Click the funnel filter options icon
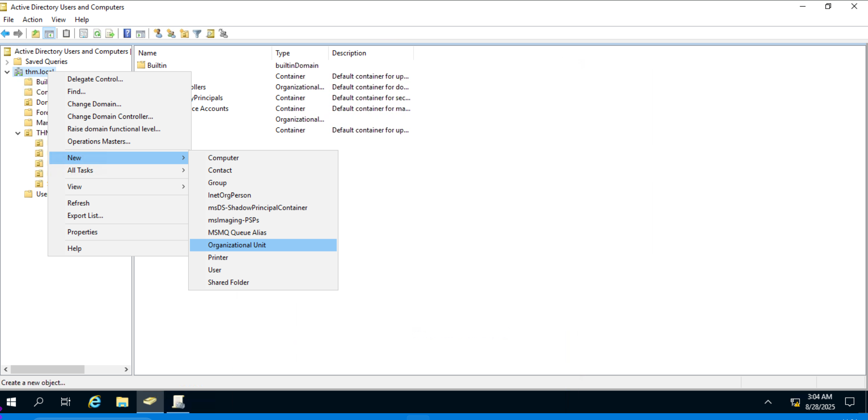 point(197,34)
